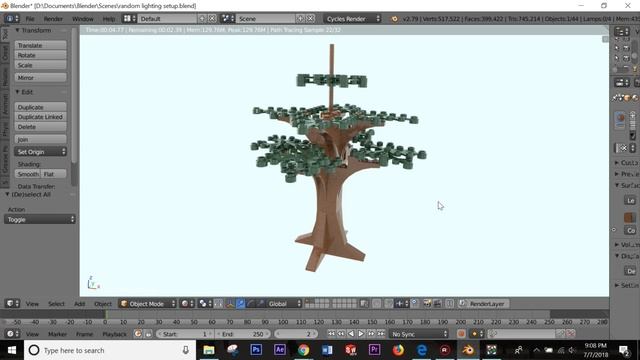Click the Translate button
Screen dimensions: 640x360
[40, 45]
